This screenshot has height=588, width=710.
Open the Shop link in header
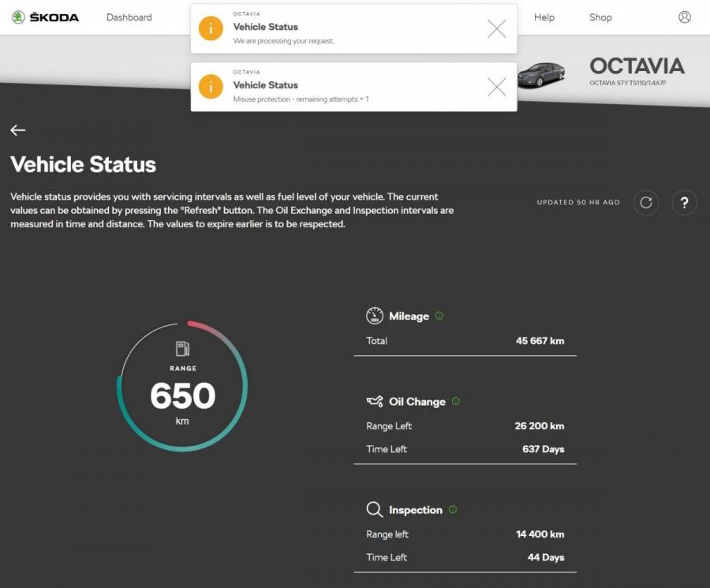(600, 17)
